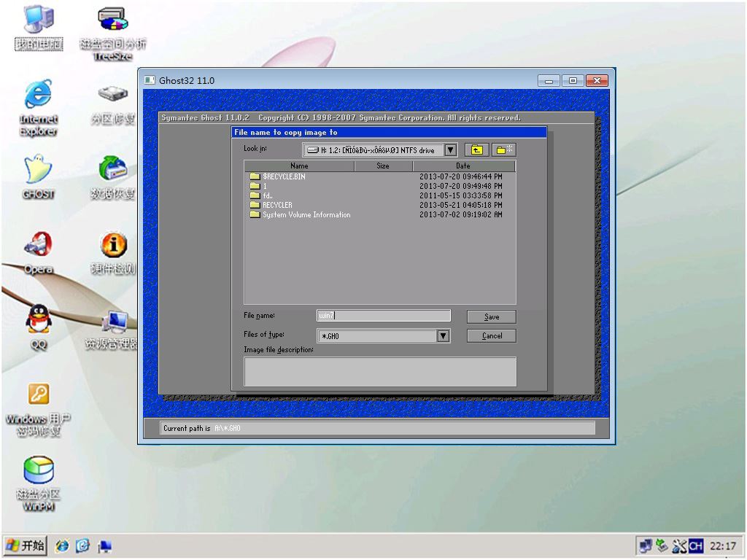Click the show desktop quick launch icon

click(104, 545)
